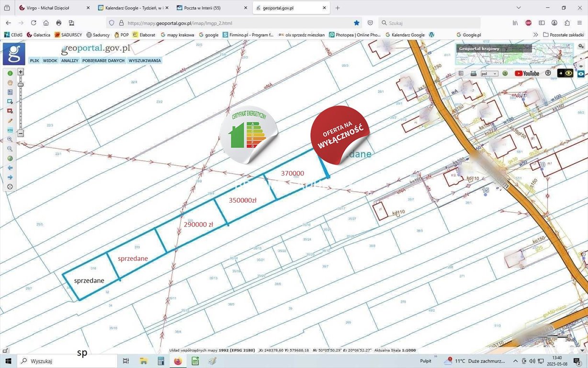Activate the zoom-in magnifier tool
Viewport: 588px width, 368px height.
pyautogui.click(x=10, y=139)
